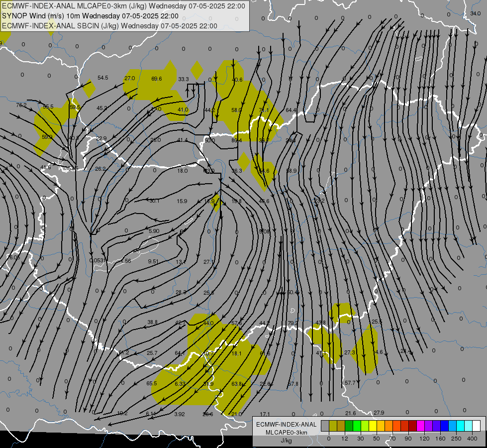Click the map value '65.5'

152,384
